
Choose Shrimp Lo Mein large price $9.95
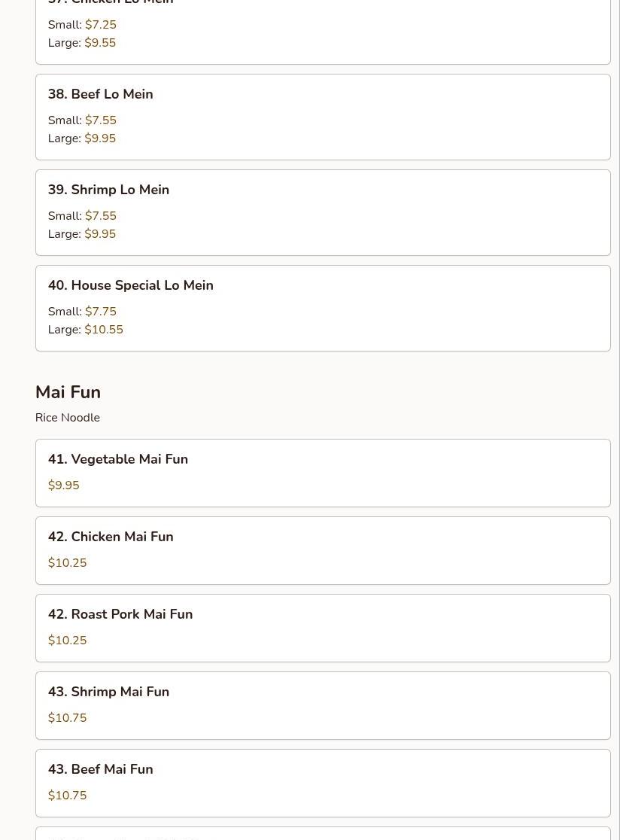pos(100,234)
